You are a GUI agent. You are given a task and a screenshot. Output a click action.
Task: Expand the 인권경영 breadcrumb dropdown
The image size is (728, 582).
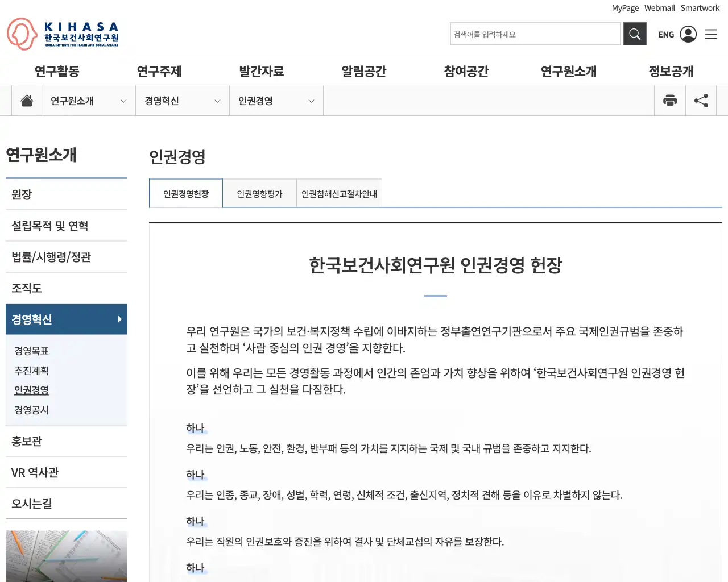coord(311,101)
